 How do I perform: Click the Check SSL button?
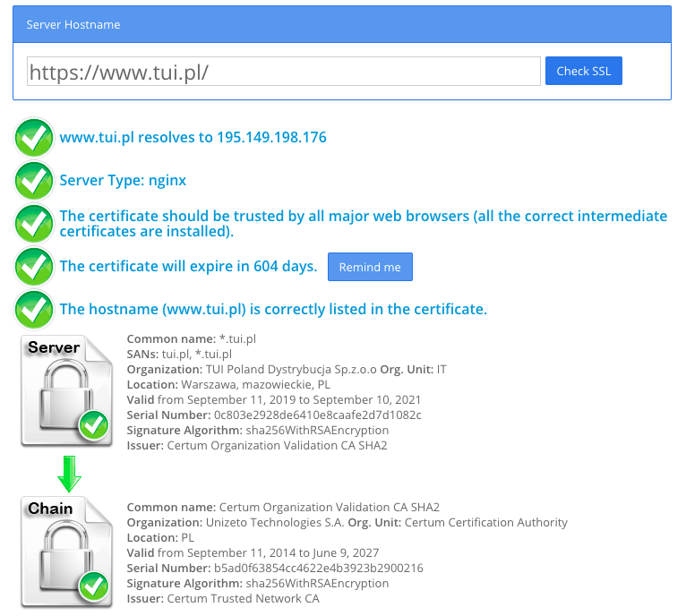pyautogui.click(x=583, y=71)
